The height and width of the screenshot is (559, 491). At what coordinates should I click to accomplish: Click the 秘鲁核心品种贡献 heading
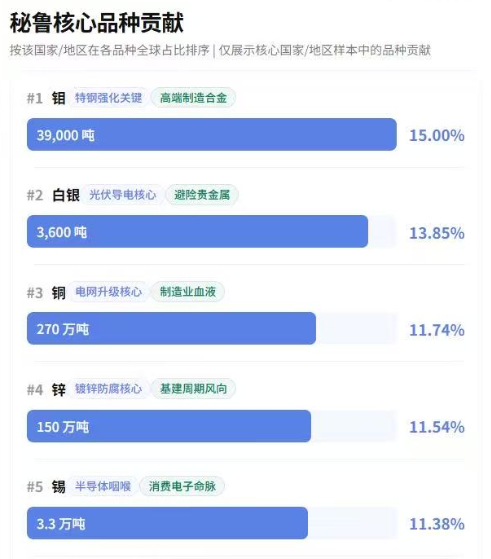point(97,22)
